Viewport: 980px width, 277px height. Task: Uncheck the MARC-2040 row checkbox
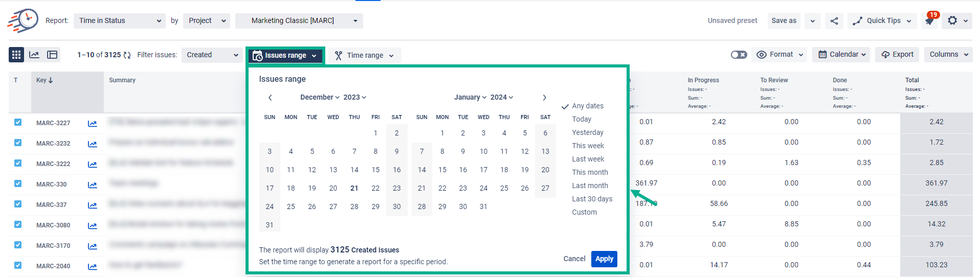(18, 265)
